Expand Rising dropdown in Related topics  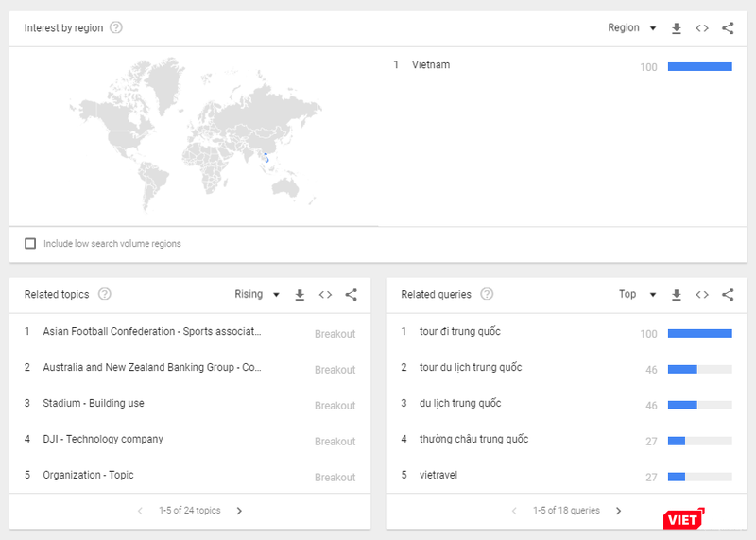pos(257,295)
